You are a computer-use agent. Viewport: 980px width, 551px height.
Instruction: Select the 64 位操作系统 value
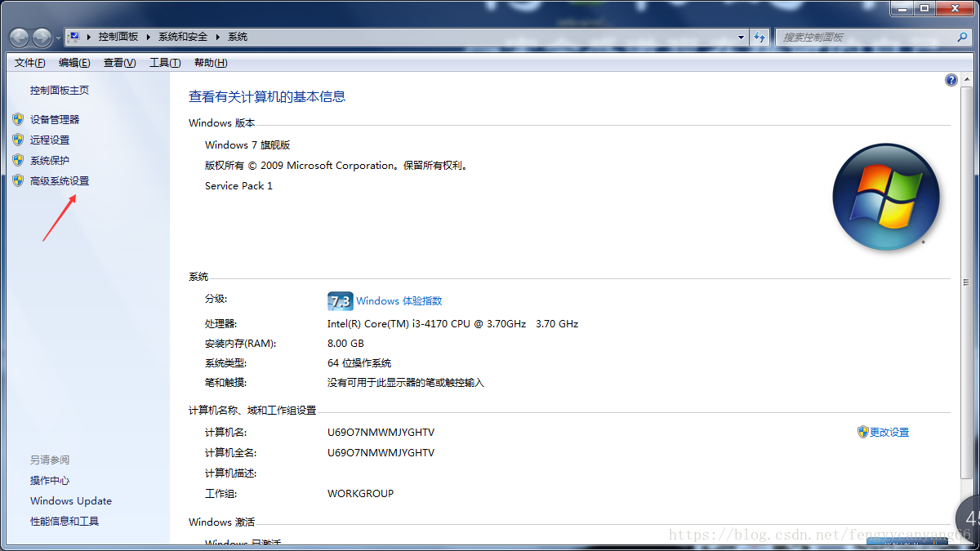point(359,362)
